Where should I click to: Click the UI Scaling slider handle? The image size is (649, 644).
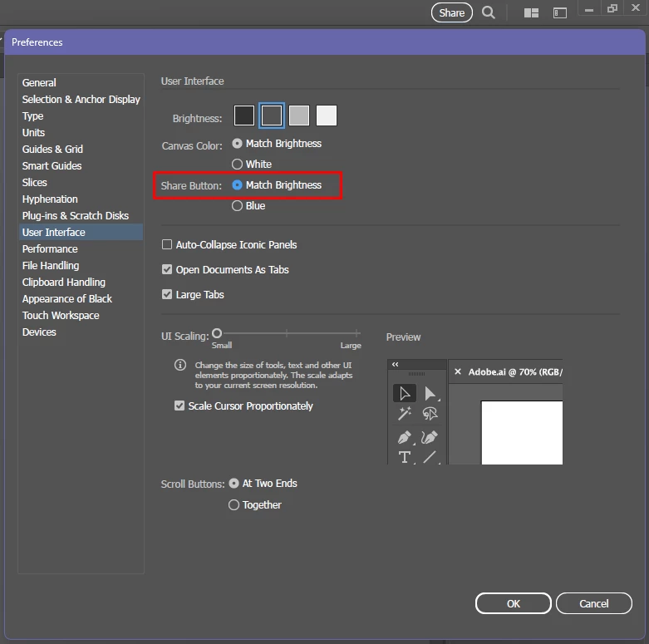pos(217,333)
